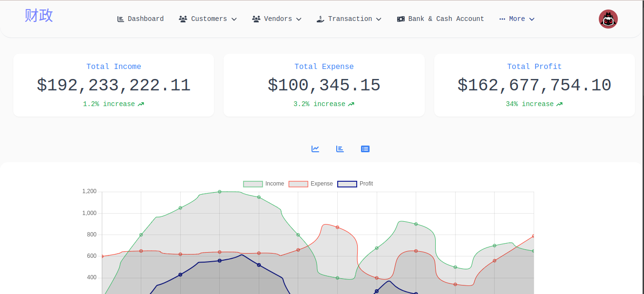Click the Dashboard chart icon in navbar
Image resolution: width=644 pixels, height=294 pixels.
pos(121,19)
